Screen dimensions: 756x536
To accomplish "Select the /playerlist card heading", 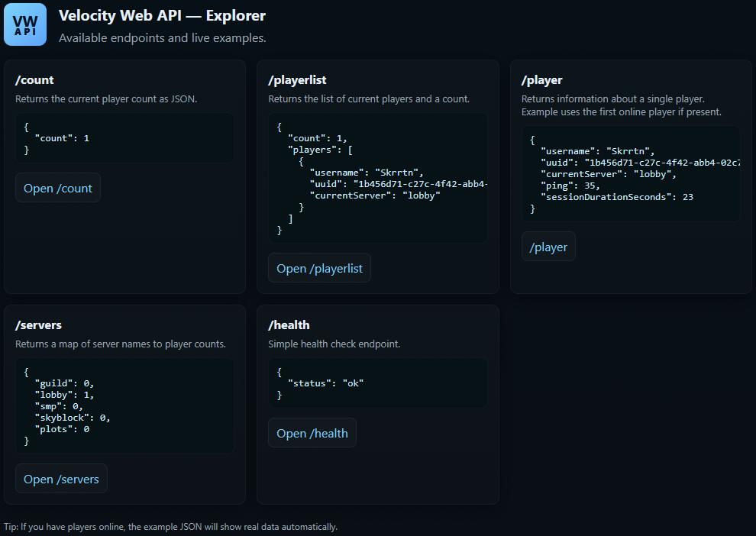I will (297, 79).
